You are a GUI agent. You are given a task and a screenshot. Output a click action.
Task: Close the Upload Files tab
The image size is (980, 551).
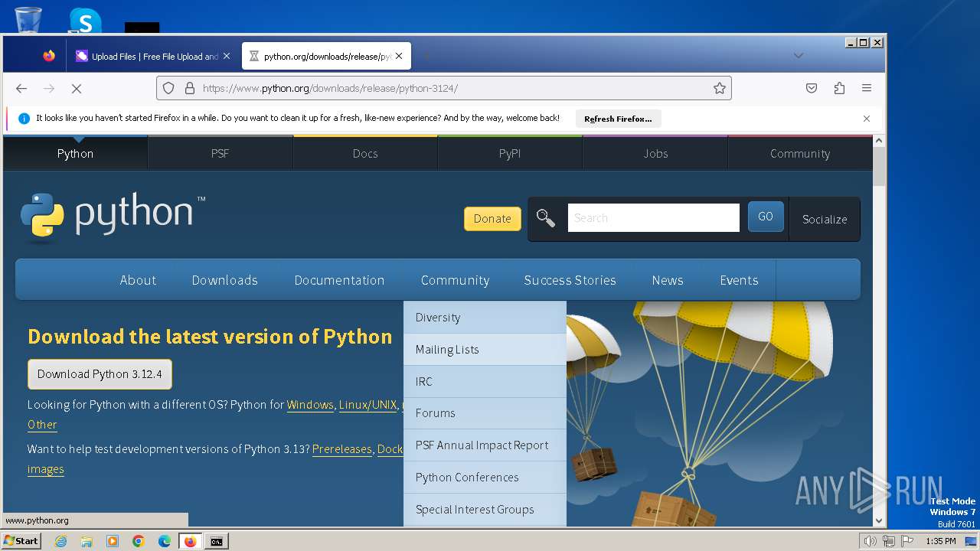click(x=226, y=56)
